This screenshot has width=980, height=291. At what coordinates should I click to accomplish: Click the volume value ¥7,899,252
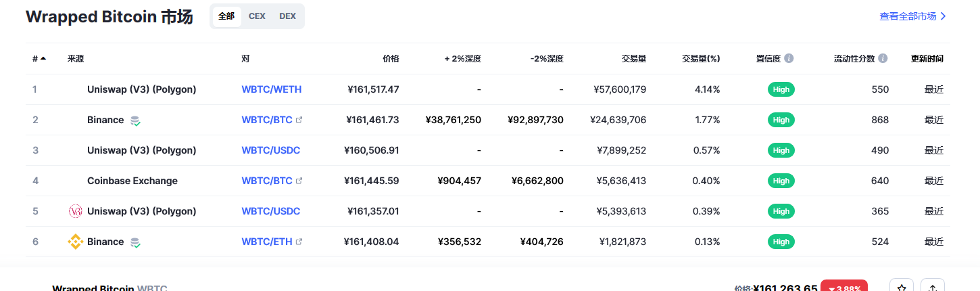click(622, 150)
